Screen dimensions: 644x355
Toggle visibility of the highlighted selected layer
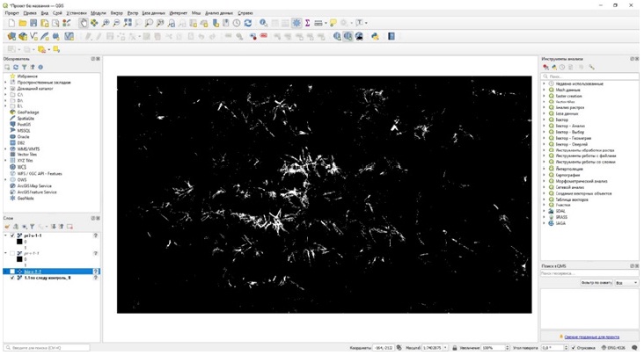pyautogui.click(x=12, y=272)
